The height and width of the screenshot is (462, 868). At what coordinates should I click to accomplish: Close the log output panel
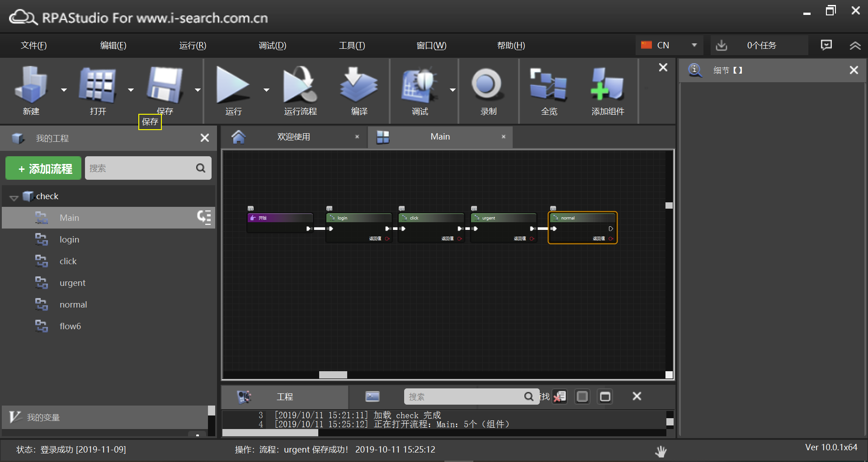tap(637, 396)
